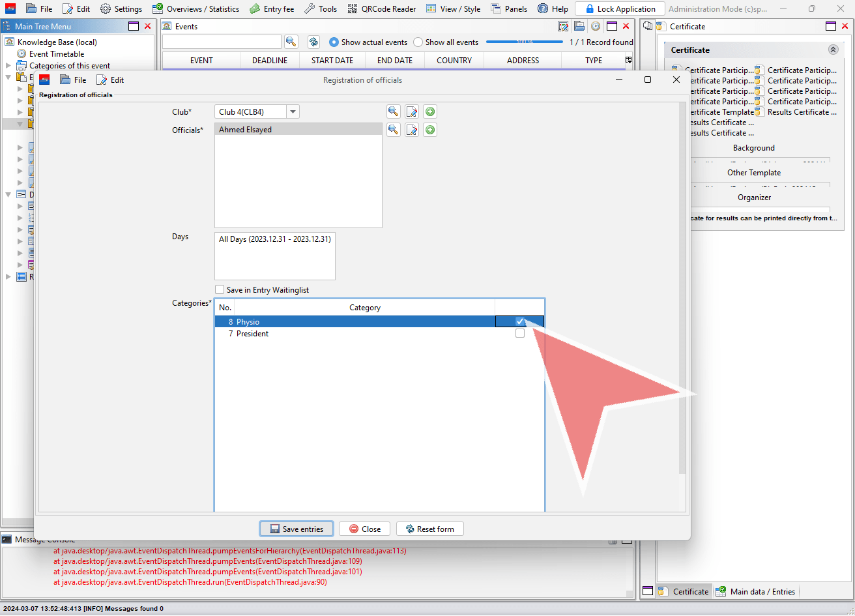Click the app flag icon in the main menu bar
The image size is (855, 616).
10,8
